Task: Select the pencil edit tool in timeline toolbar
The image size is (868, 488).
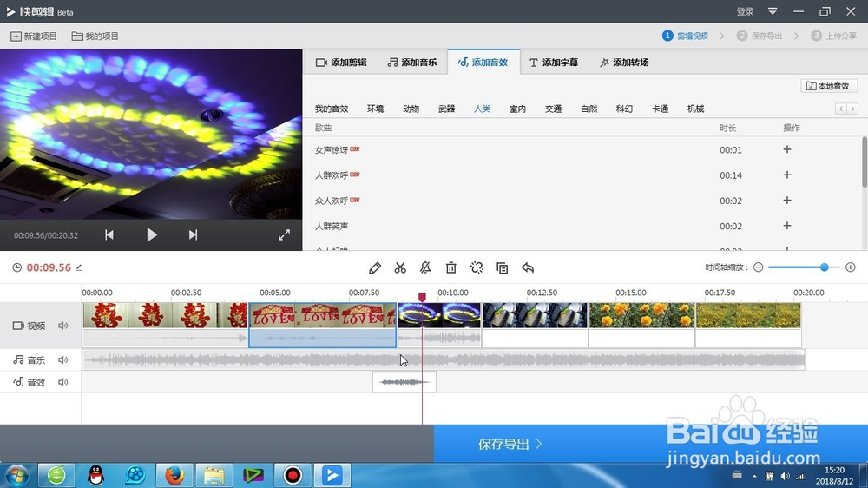Action: click(375, 268)
